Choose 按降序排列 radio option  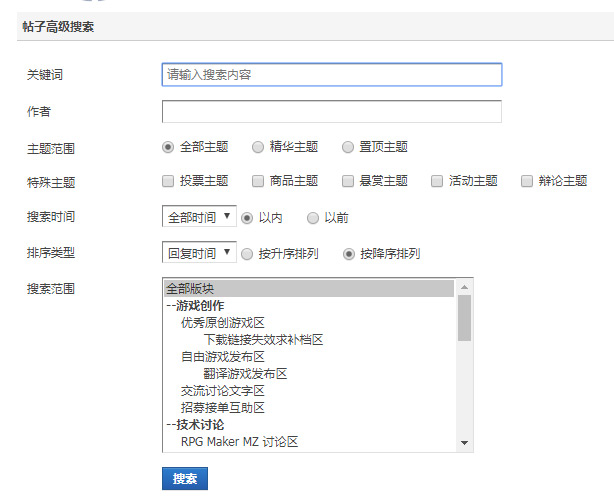click(349, 254)
